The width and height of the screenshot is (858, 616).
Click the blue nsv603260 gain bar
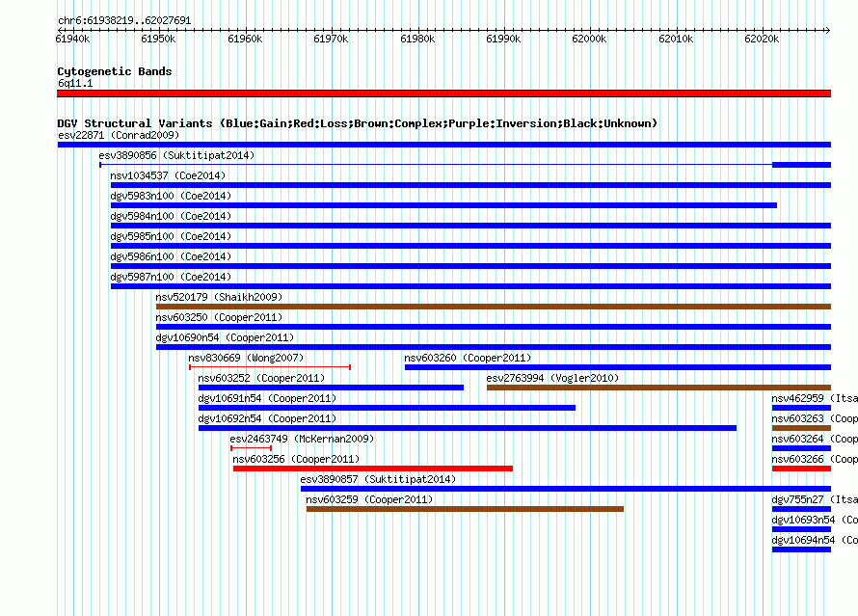click(x=618, y=367)
